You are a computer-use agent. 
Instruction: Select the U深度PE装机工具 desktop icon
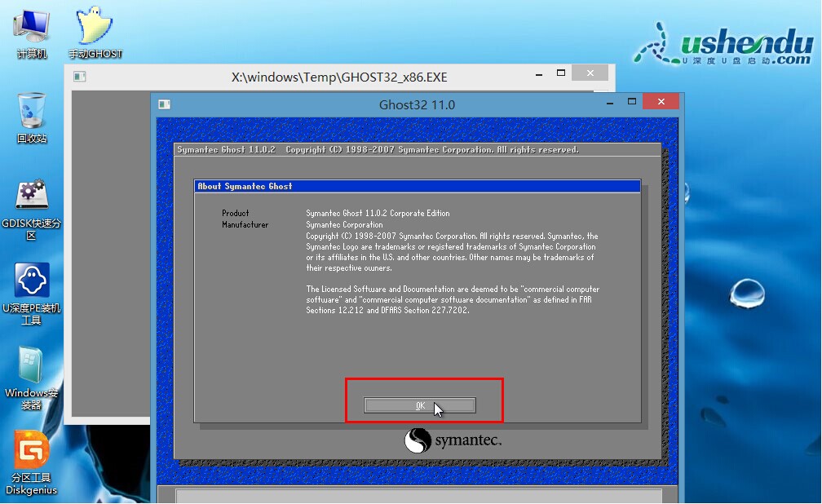point(32,294)
